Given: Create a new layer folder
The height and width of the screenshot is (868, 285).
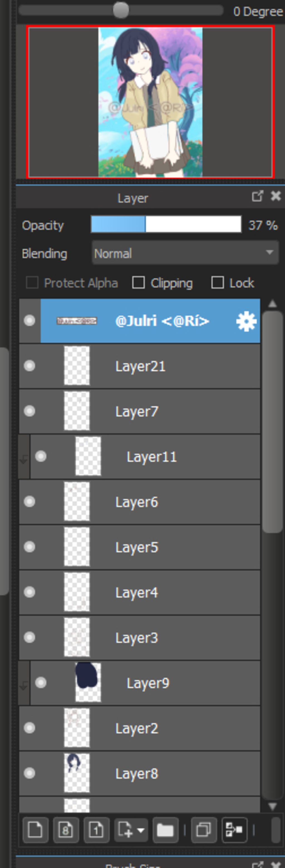Looking at the screenshot, I should point(165,830).
